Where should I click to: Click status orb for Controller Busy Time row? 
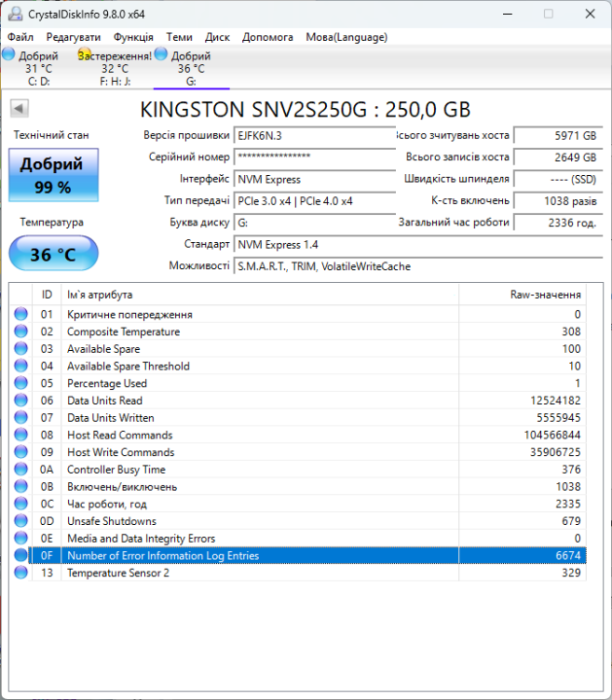coord(20,470)
